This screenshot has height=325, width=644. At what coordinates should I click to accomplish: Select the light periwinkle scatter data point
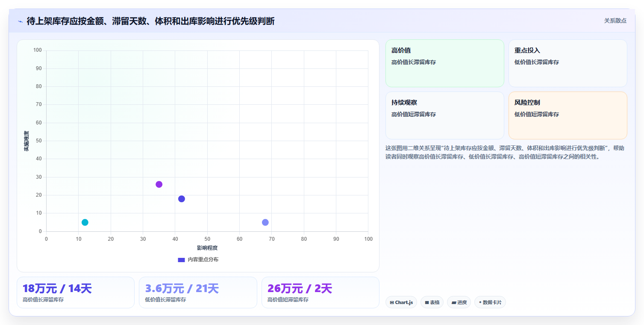[265, 222]
